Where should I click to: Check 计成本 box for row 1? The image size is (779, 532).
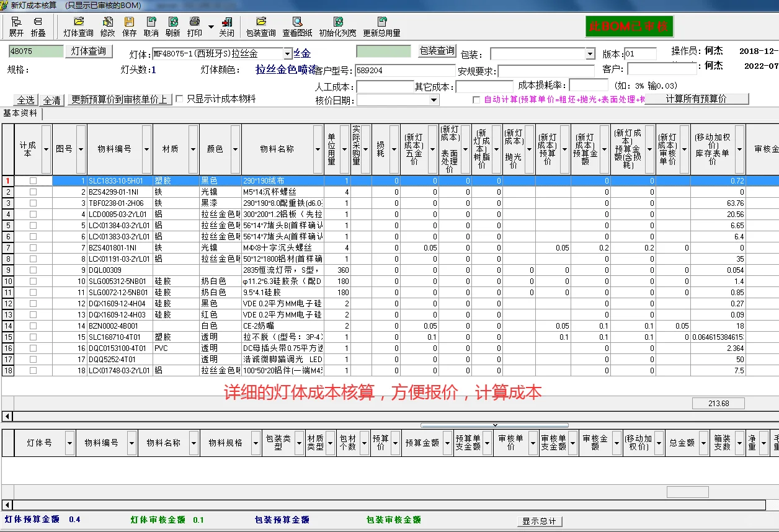tap(33, 180)
